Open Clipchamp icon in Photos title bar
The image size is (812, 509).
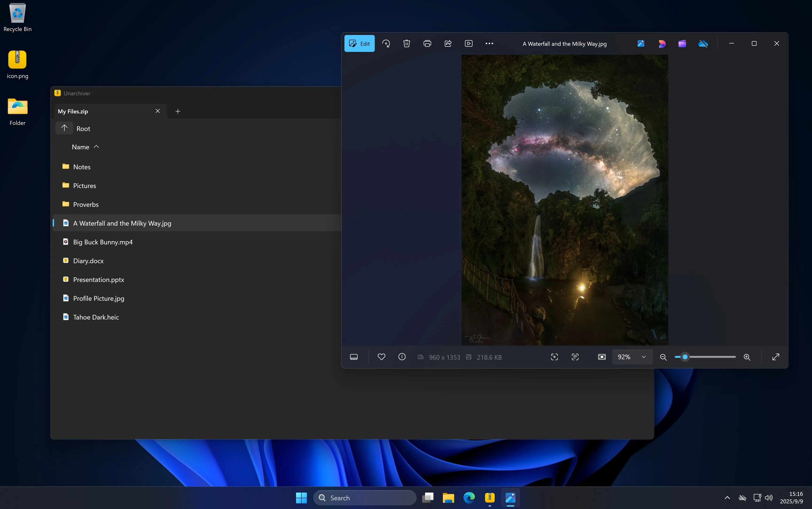point(682,43)
